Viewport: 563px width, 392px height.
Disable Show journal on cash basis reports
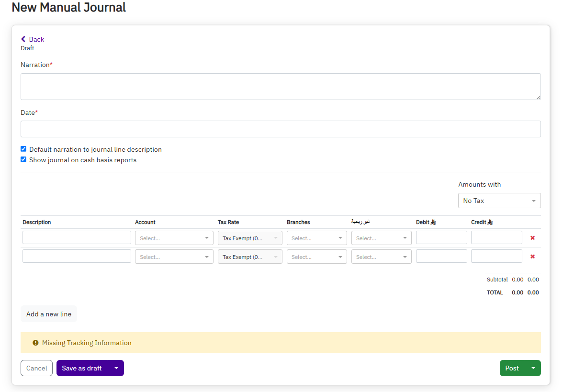click(23, 159)
